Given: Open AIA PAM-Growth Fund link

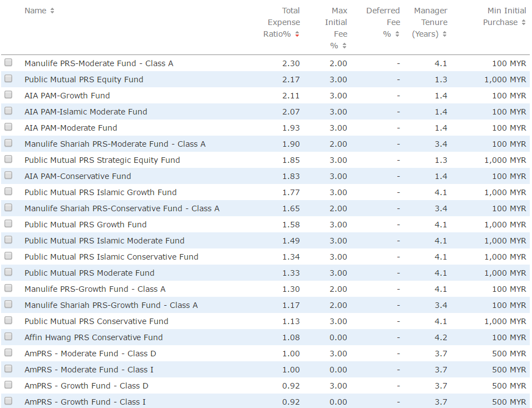Looking at the screenshot, I should coord(67,96).
